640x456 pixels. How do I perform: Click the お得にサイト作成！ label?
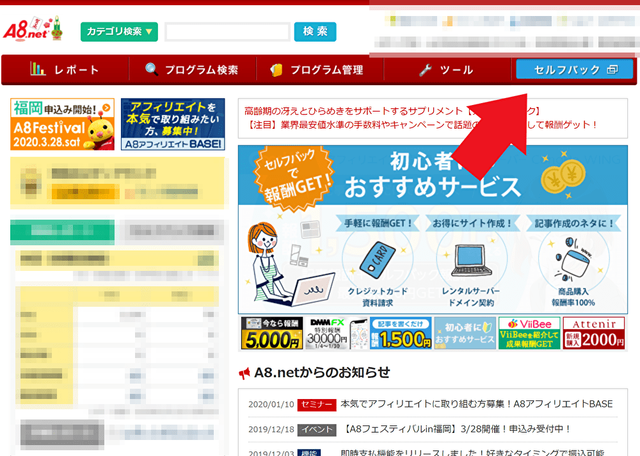tap(471, 223)
